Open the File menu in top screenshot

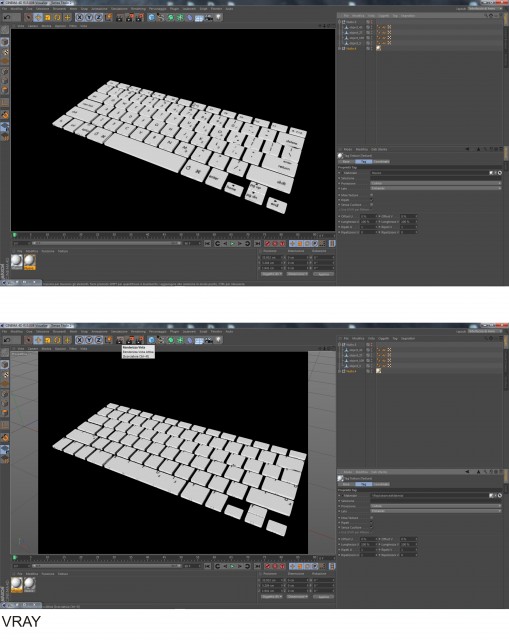(x=4, y=9)
